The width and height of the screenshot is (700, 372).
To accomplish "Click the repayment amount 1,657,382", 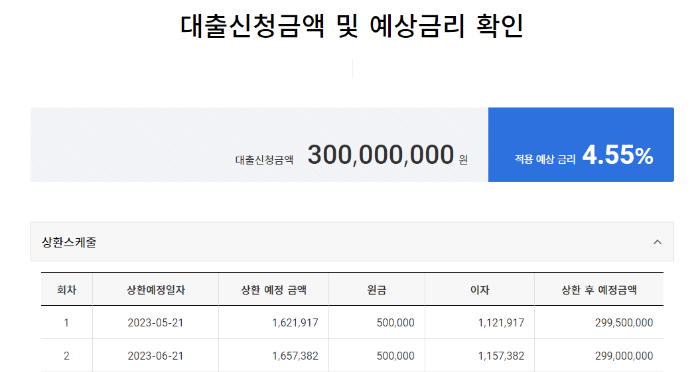I will point(296,356).
